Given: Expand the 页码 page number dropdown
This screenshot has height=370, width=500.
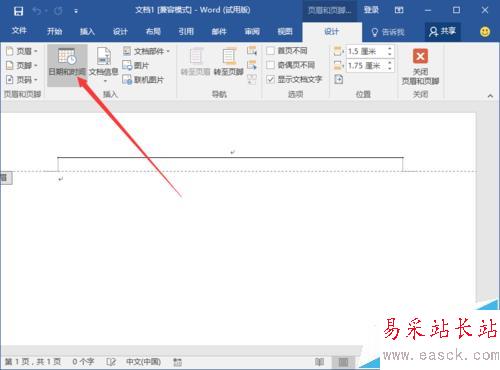Looking at the screenshot, I should click(22, 80).
